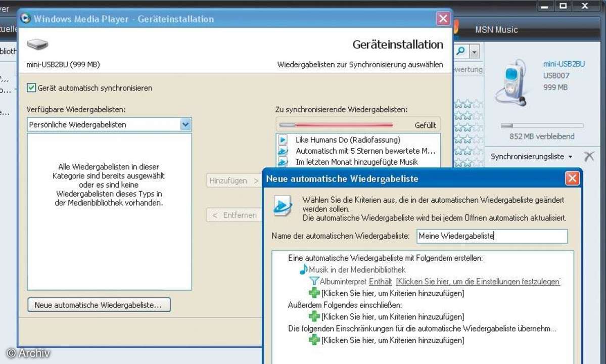
Task: Click the Gefüllt sync capacity bar
Action: pos(336,125)
